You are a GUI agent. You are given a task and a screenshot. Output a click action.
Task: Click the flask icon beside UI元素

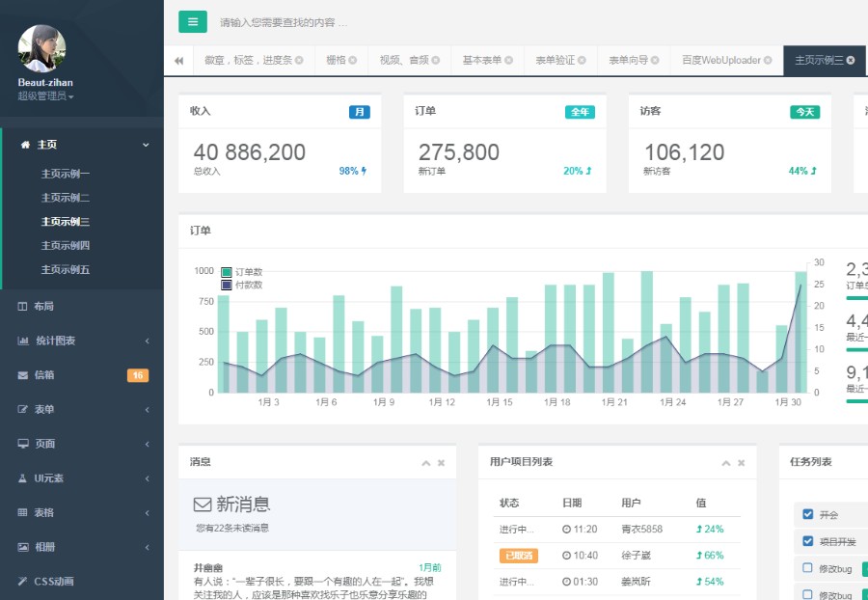[x=22, y=478]
